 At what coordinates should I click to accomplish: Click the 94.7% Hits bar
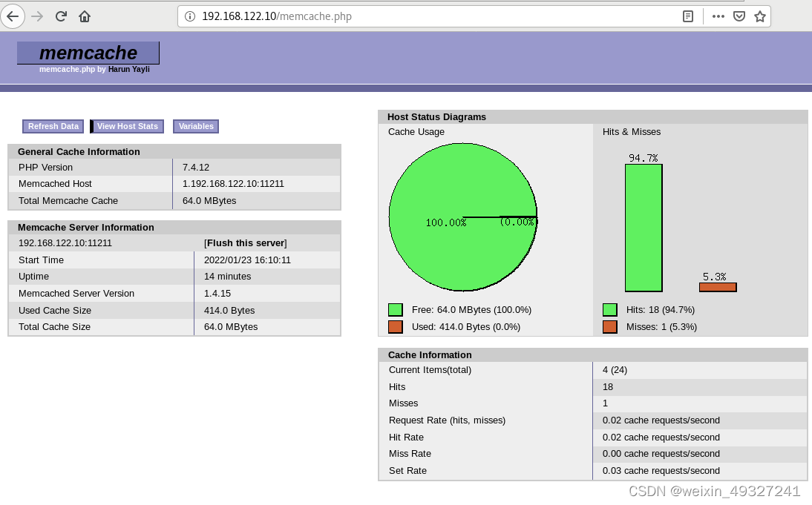pyautogui.click(x=643, y=228)
